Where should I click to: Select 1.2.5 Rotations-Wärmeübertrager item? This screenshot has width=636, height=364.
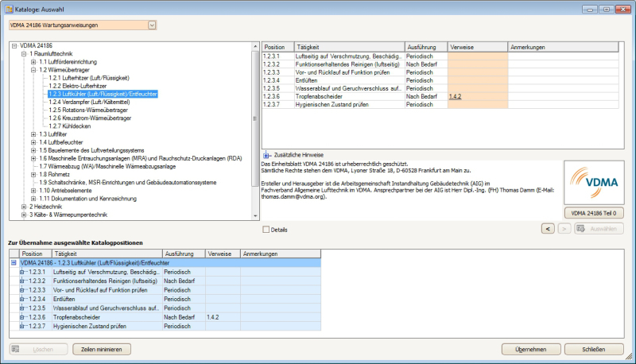(x=88, y=110)
